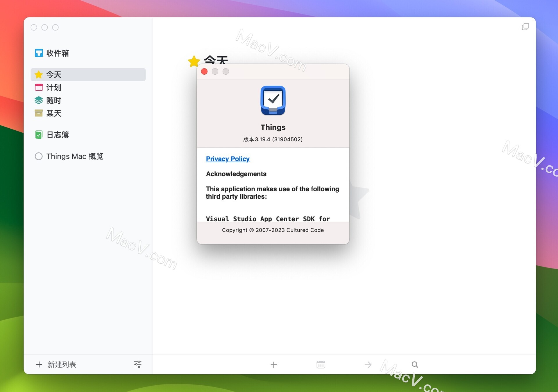
Task: Click the teal layers icon for 随时
Action: [x=39, y=100]
